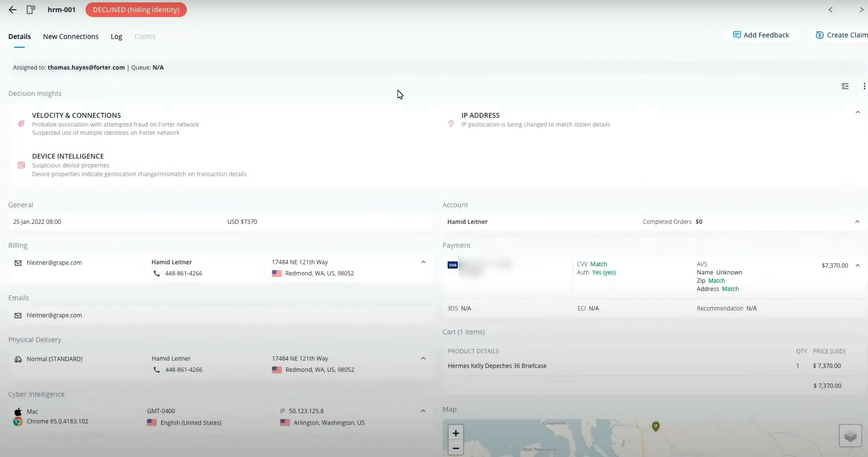Image resolution: width=868 pixels, height=457 pixels.
Task: Click the Visa card icon
Action: point(452,265)
